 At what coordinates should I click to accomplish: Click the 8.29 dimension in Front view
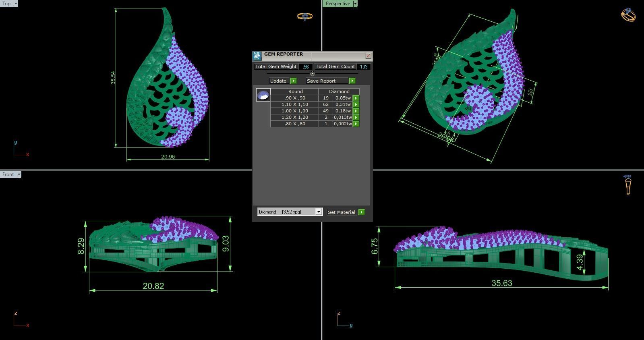click(81, 246)
